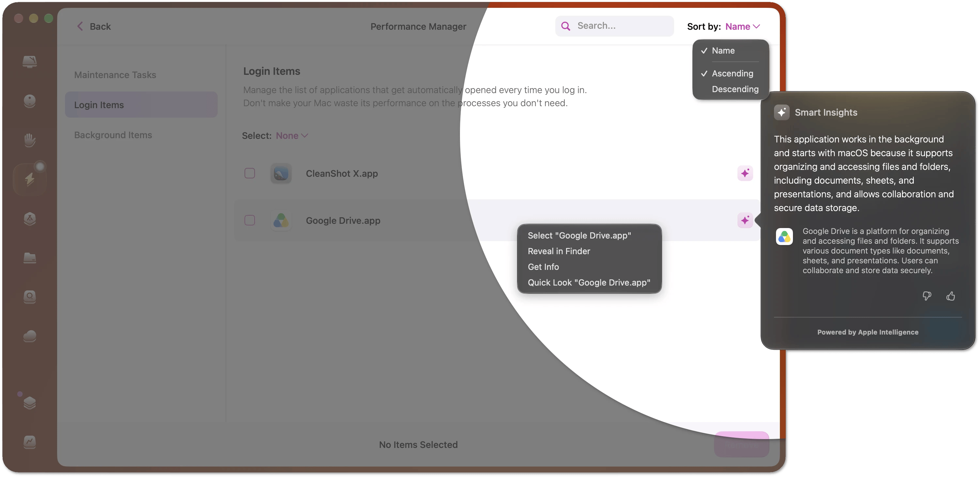The width and height of the screenshot is (980, 477).
Task: Open Space Lens disk icon in sidebar
Action: click(30, 297)
